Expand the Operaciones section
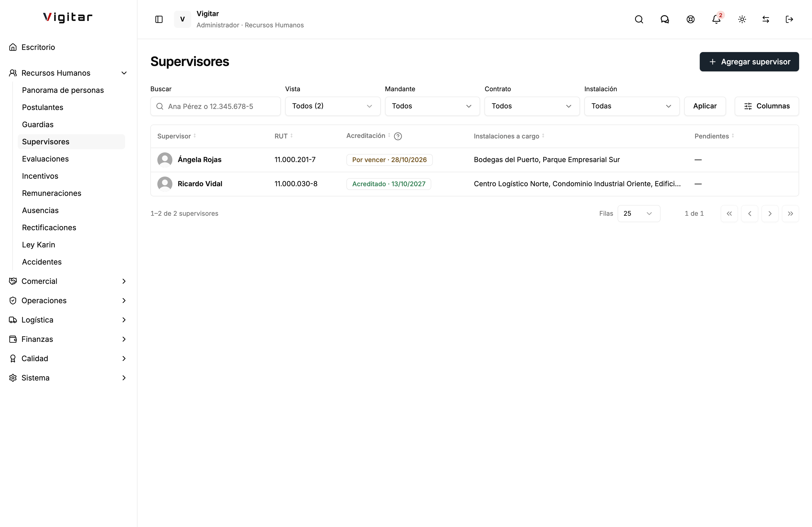The width and height of the screenshot is (812, 527). [x=68, y=301]
